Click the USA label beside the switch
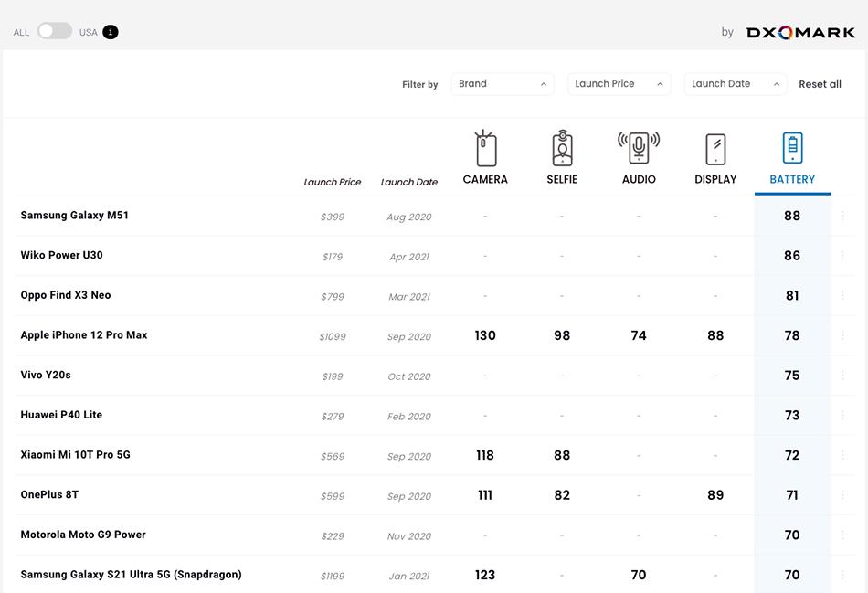Screen dimensions: 868x593 point(88,33)
